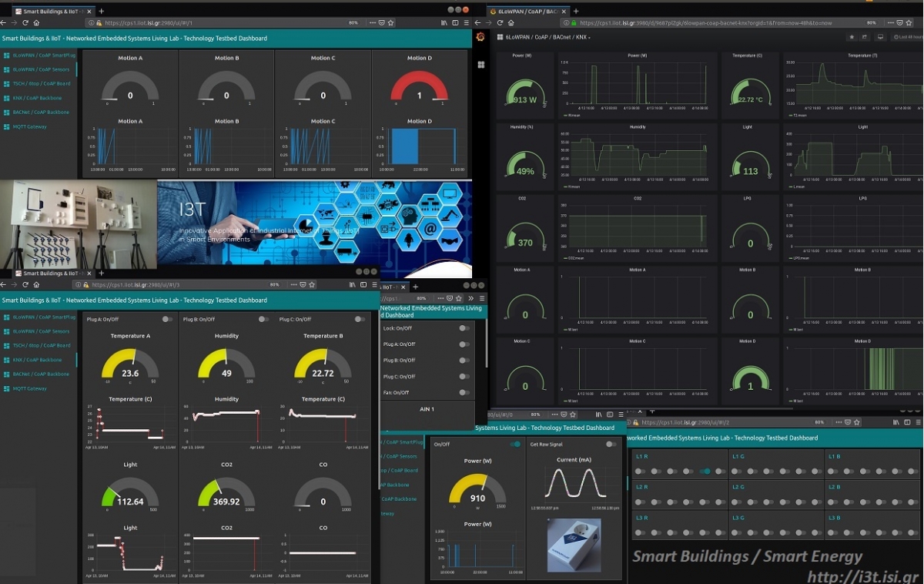The height and width of the screenshot is (584, 924).
Task: Click the 'AIN 1' label in small window
Action: 427,409
